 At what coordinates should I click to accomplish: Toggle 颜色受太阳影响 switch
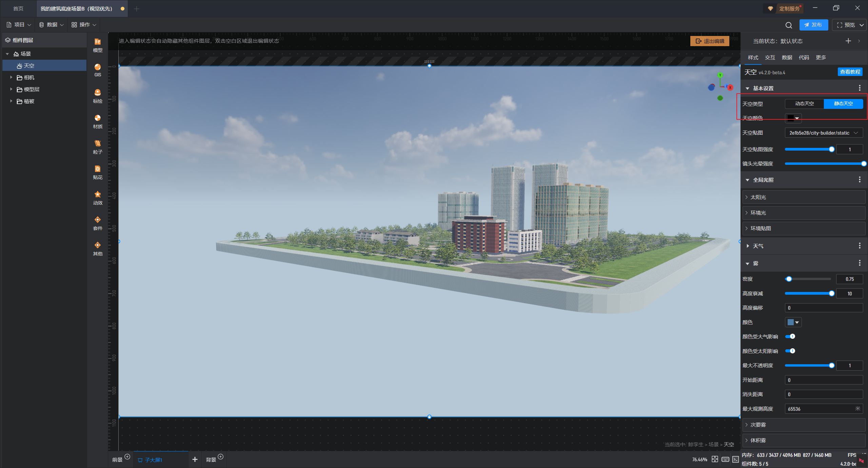coord(790,351)
